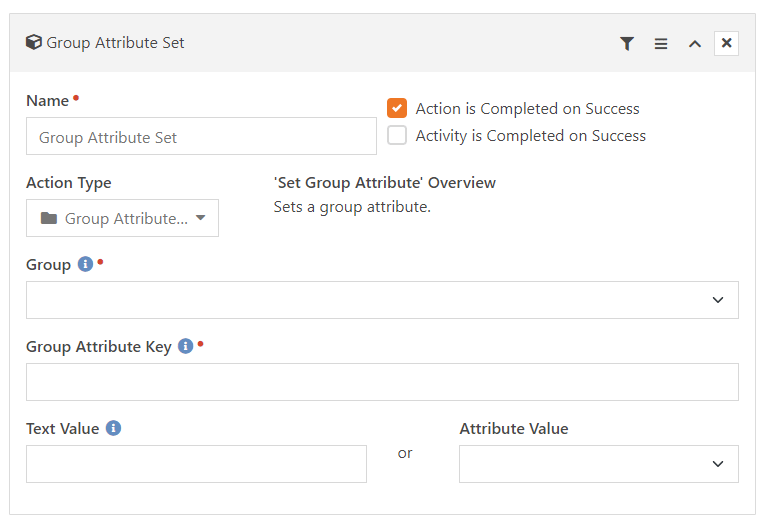This screenshot has height=528, width=765.
Task: Focus the Group Attribute Key input
Action: point(382,382)
